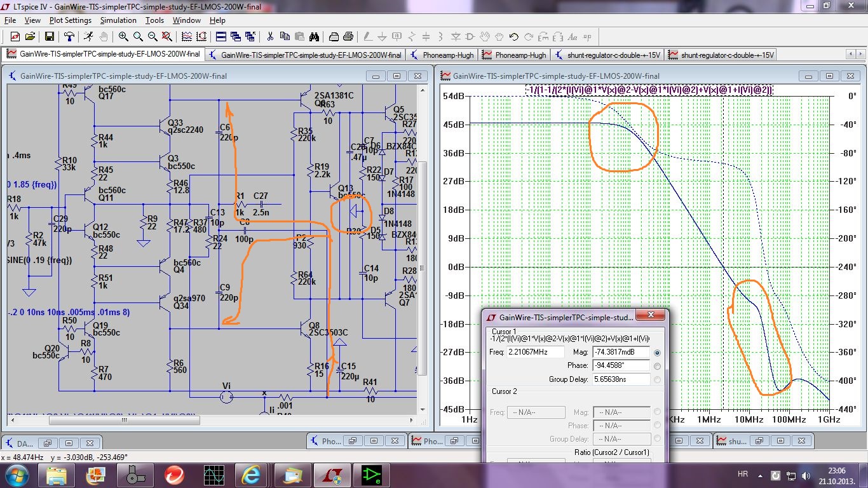Click the New Schematic toolbar icon
Viewport: 868px width, 488px height.
click(14, 37)
